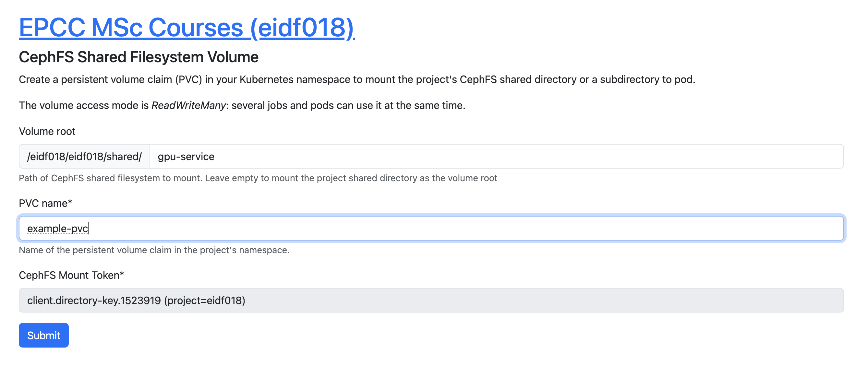Focus the Volume root gpu-service field
The width and height of the screenshot is (868, 367).
[496, 156]
